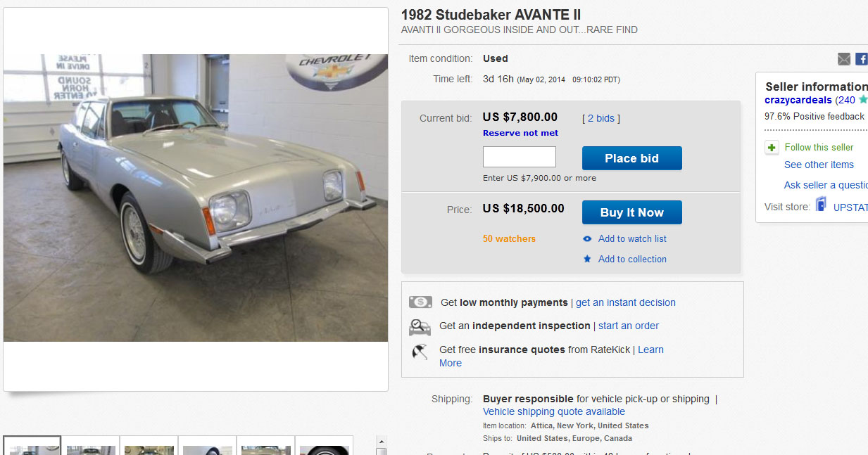Click the car inspection magnifier icon
Screen dimensions: 868x455
tap(420, 326)
